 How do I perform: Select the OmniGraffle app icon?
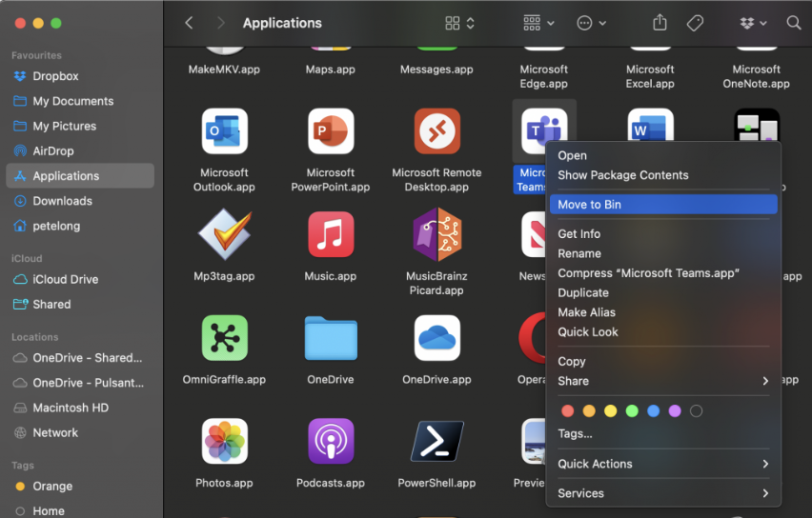point(225,338)
